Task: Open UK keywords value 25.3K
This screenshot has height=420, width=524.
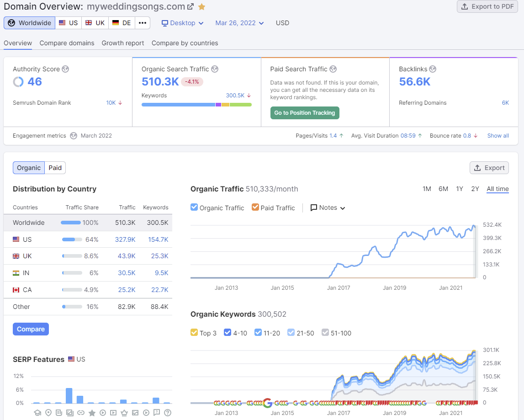Action: pyautogui.click(x=160, y=256)
